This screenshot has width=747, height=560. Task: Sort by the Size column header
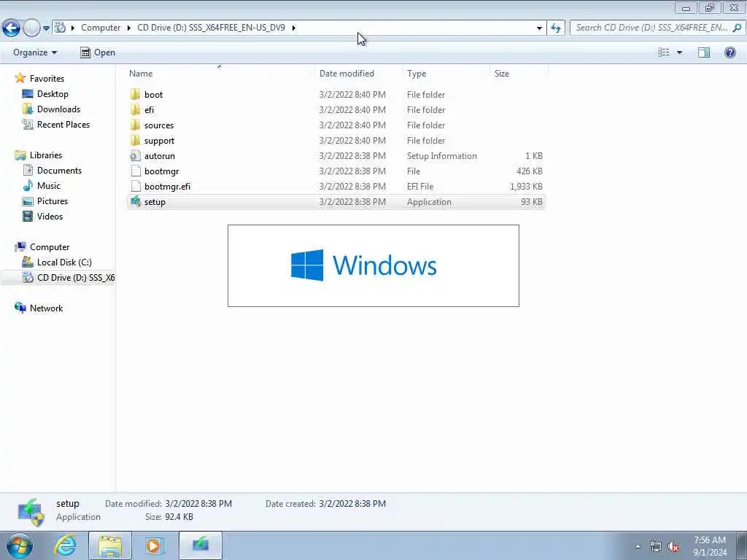click(x=502, y=74)
